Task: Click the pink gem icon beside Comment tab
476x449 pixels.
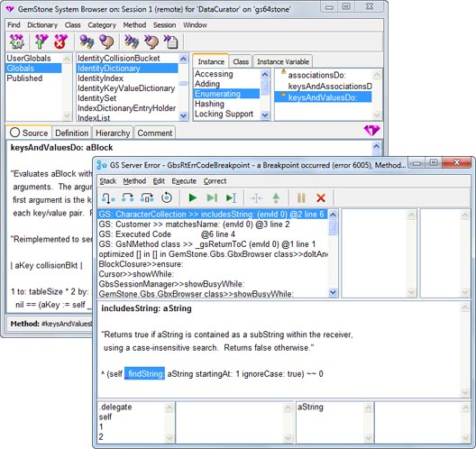Action: click(x=371, y=131)
